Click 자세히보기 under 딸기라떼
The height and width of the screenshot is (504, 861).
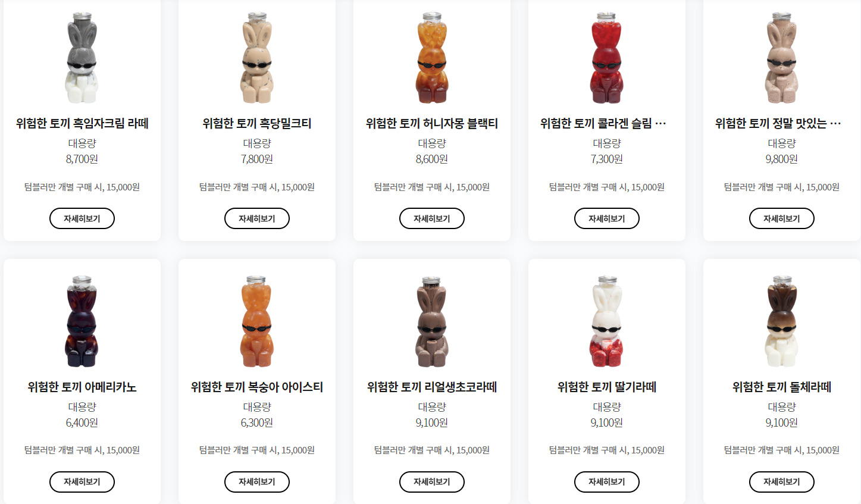[606, 482]
